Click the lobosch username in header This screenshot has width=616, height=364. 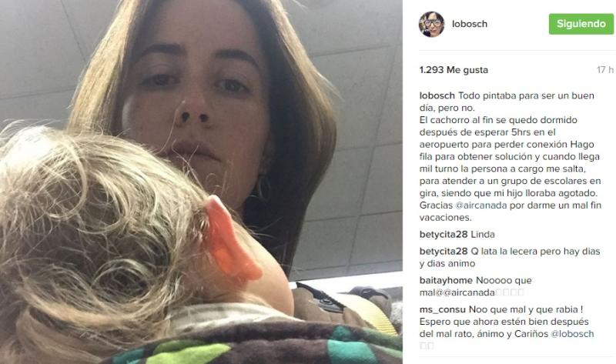(470, 24)
